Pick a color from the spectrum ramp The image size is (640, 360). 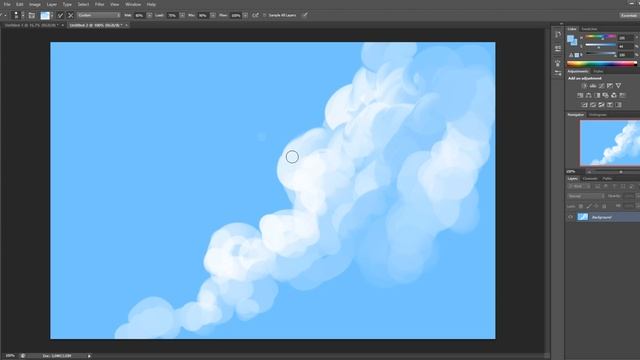(x=602, y=63)
